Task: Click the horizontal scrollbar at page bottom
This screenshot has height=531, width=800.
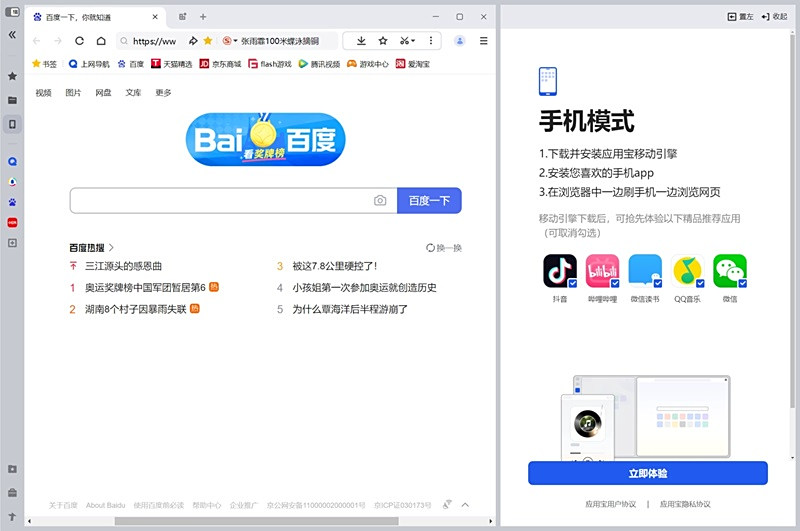Action: click(200, 521)
